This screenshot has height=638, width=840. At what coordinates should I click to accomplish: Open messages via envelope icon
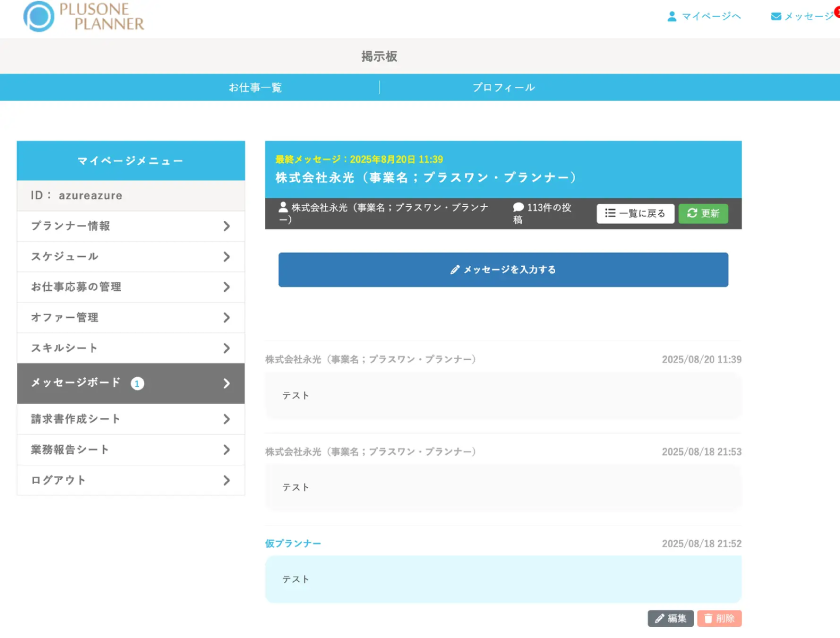tap(776, 16)
